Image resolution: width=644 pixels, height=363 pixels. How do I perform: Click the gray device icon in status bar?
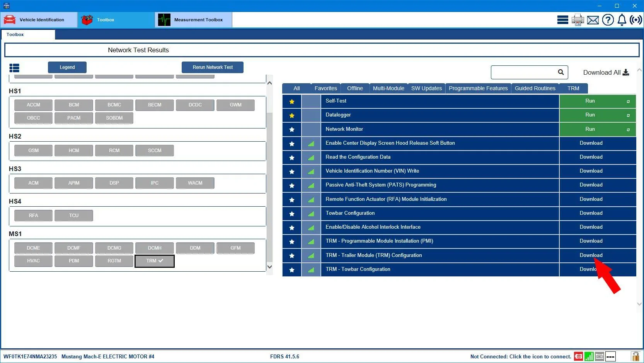(600, 356)
